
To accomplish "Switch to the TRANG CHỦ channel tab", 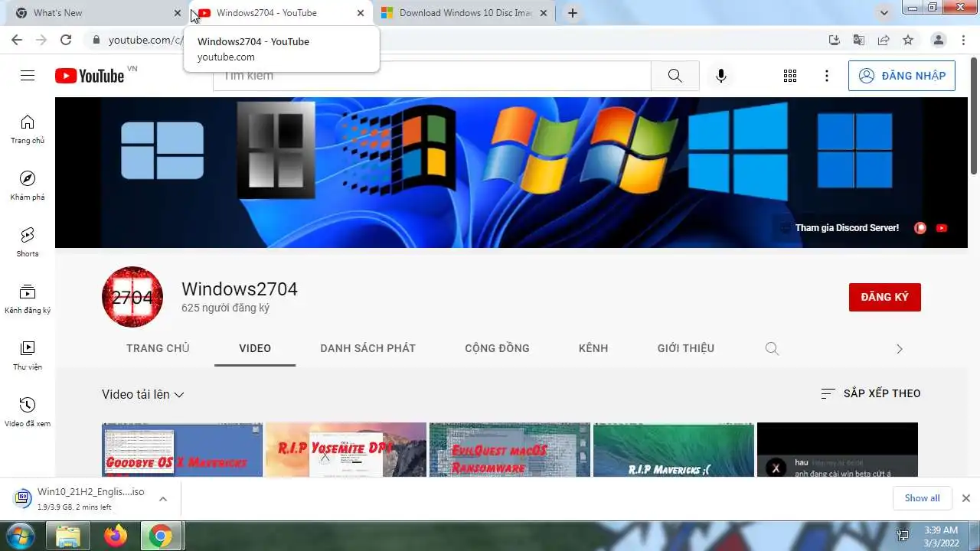I will coord(158,348).
